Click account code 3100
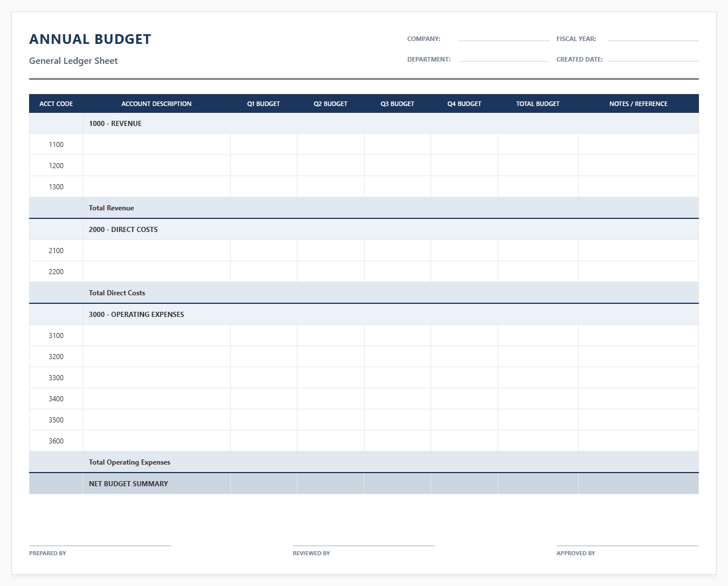 coord(56,336)
